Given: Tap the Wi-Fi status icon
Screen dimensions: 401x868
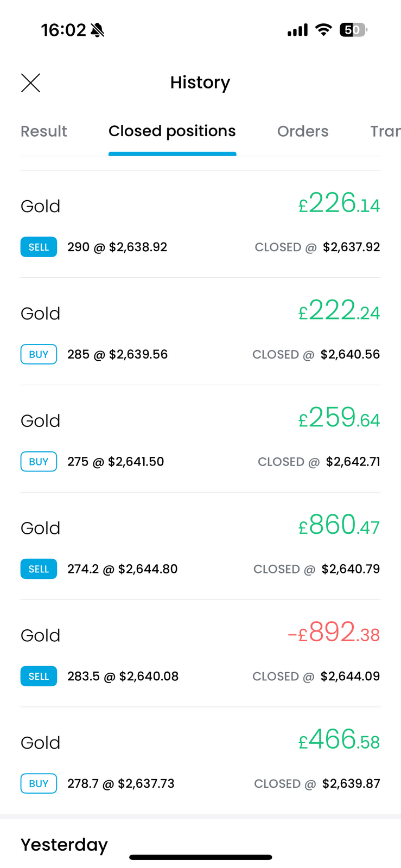Looking at the screenshot, I should pos(323,30).
